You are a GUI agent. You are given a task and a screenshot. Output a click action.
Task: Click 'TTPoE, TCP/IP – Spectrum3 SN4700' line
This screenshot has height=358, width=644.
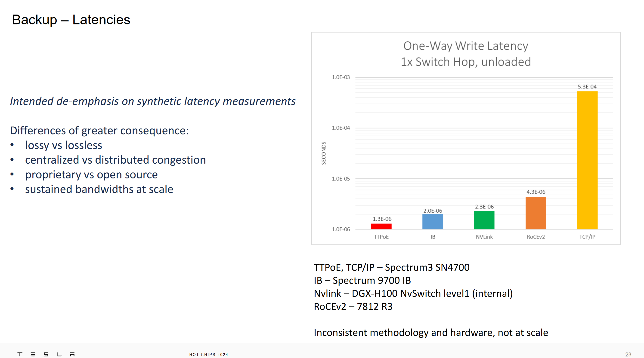392,268
